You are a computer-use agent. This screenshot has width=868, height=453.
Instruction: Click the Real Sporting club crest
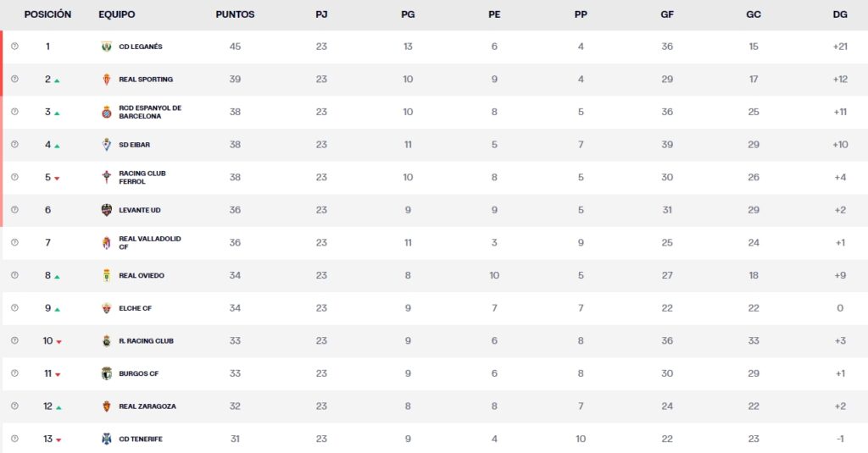[106, 80]
